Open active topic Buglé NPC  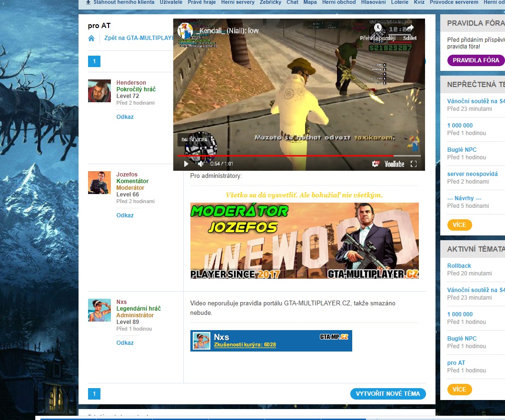(x=462, y=339)
